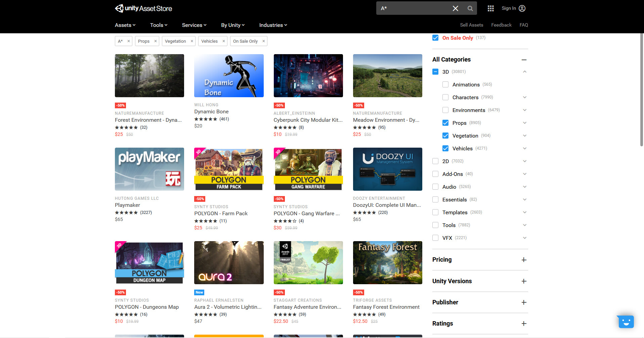Screen dimensions: 644x338
Task: Click the Feedback link
Action: click(x=501, y=25)
